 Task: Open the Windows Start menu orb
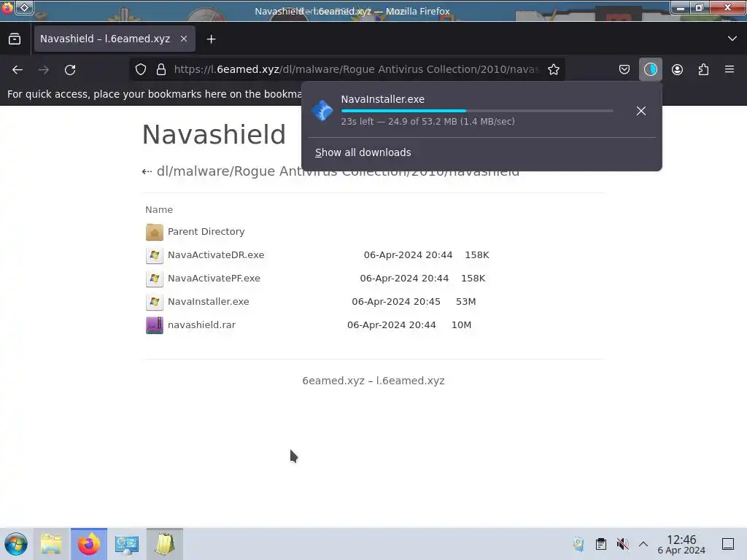point(16,544)
